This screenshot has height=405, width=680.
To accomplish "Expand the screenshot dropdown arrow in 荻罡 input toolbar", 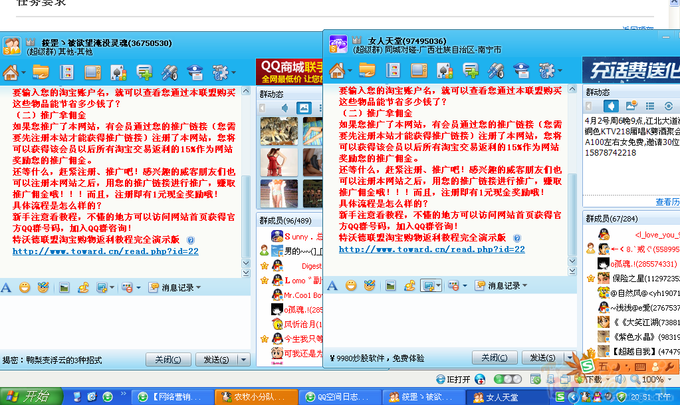I will point(112,287).
